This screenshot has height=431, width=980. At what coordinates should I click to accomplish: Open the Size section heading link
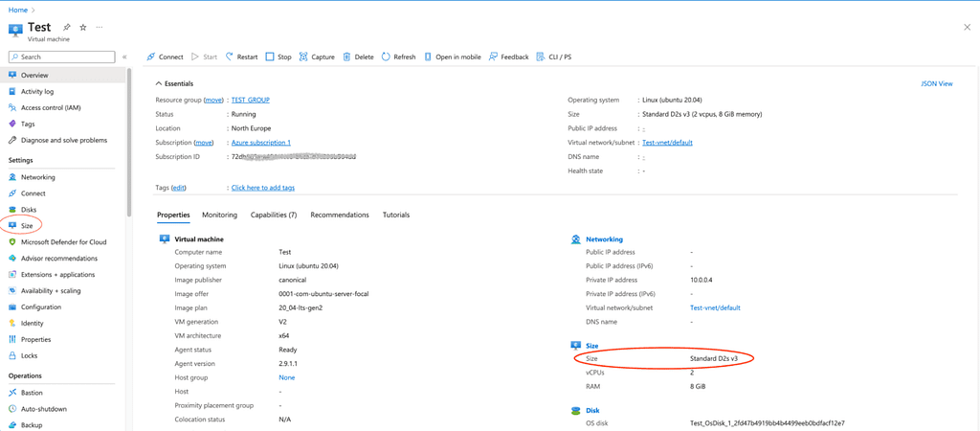[592, 346]
